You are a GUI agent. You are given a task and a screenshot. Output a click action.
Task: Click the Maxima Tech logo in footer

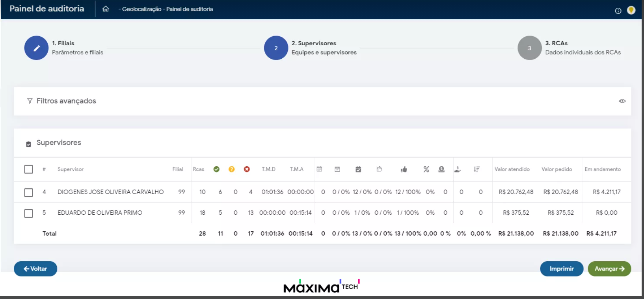(x=322, y=286)
